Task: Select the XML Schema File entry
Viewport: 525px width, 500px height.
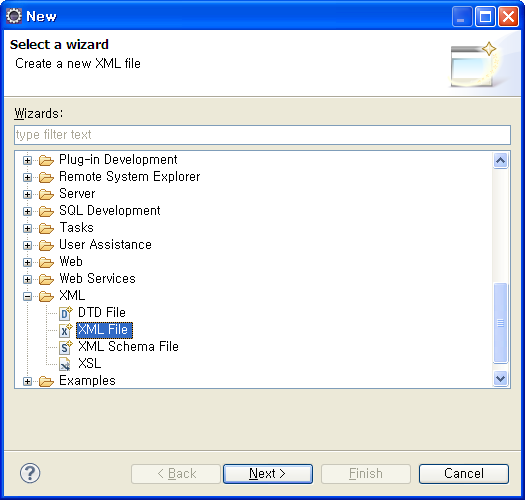Action: point(128,347)
